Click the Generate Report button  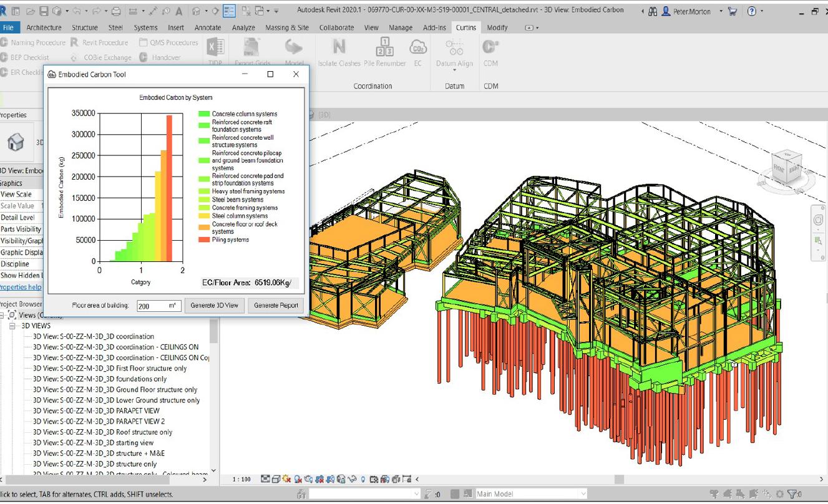coord(276,305)
